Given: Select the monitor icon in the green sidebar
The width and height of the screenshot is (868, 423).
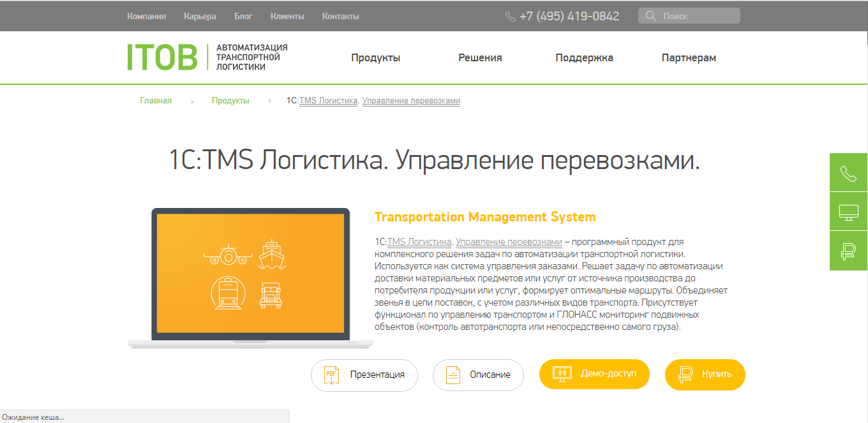Looking at the screenshot, I should click(x=848, y=211).
